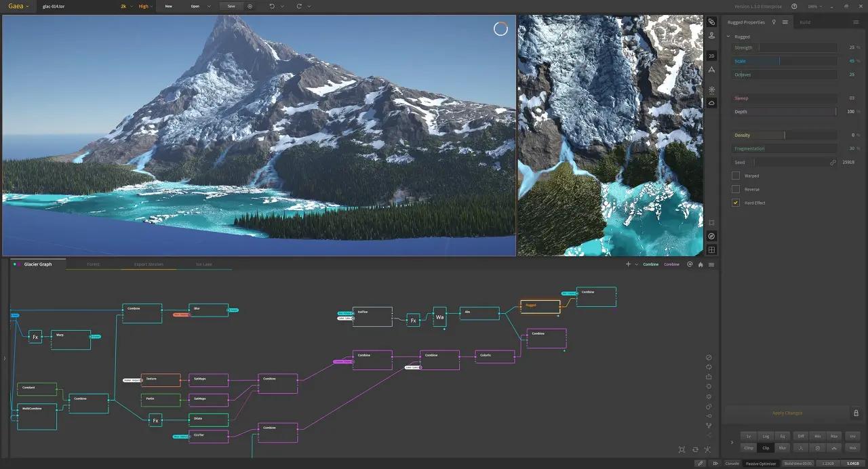Click the Save button

(231, 6)
